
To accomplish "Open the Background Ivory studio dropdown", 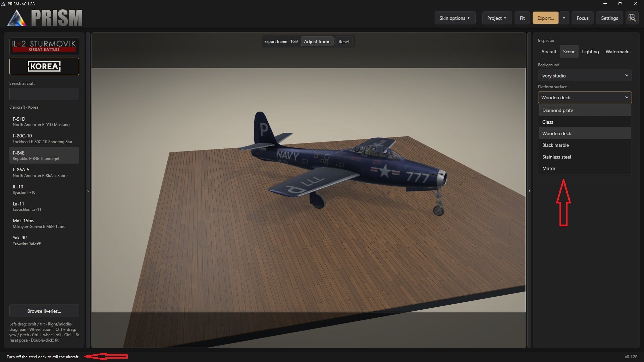I will coord(585,76).
